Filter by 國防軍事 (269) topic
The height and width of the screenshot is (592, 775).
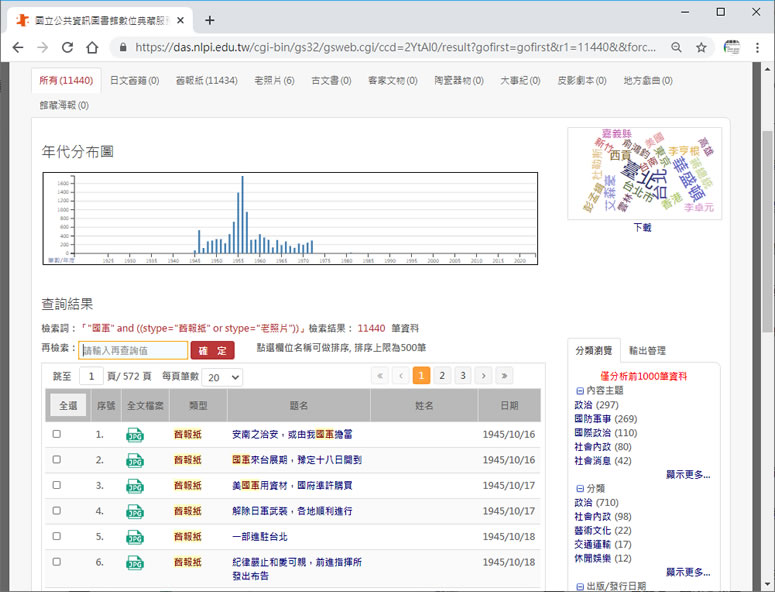(x=605, y=419)
